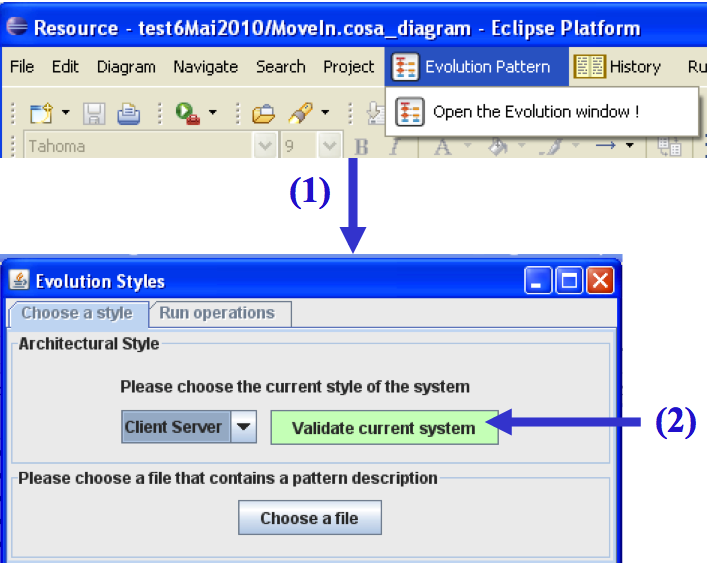Expand the Client Server style dropdown arrow
Screen dimensions: 708x563
coord(244,427)
